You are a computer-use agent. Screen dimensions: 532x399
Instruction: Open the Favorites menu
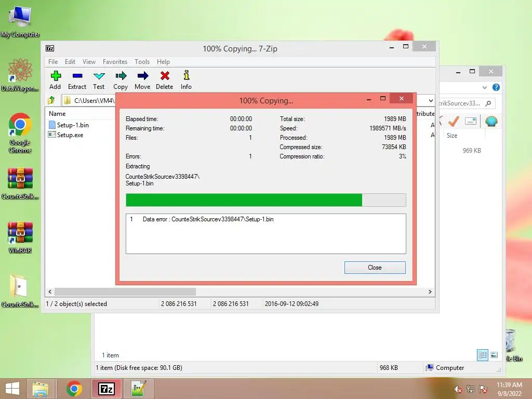point(115,62)
